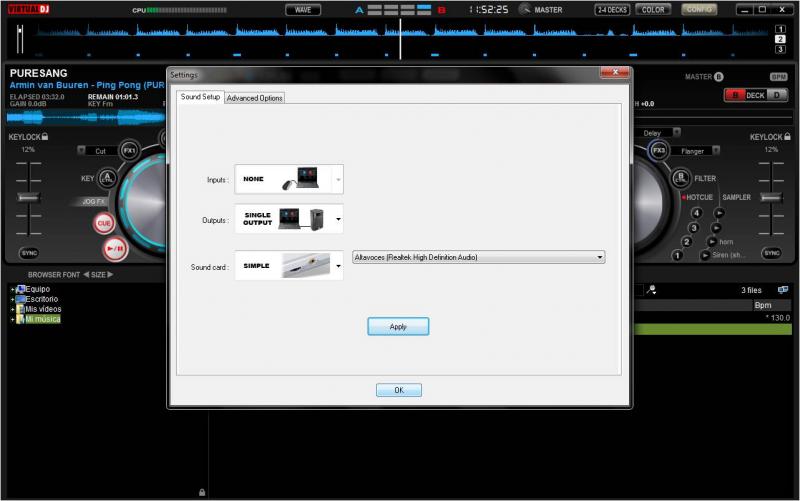Viewport: 800px width, 501px height.
Task: Click OK in Settings dialog
Action: 398,390
